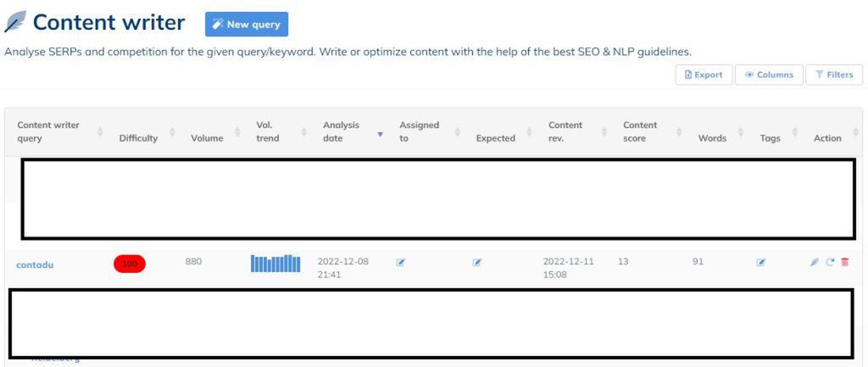Image resolution: width=868 pixels, height=367 pixels.
Task: Sort by Volume column
Action: pos(207,138)
